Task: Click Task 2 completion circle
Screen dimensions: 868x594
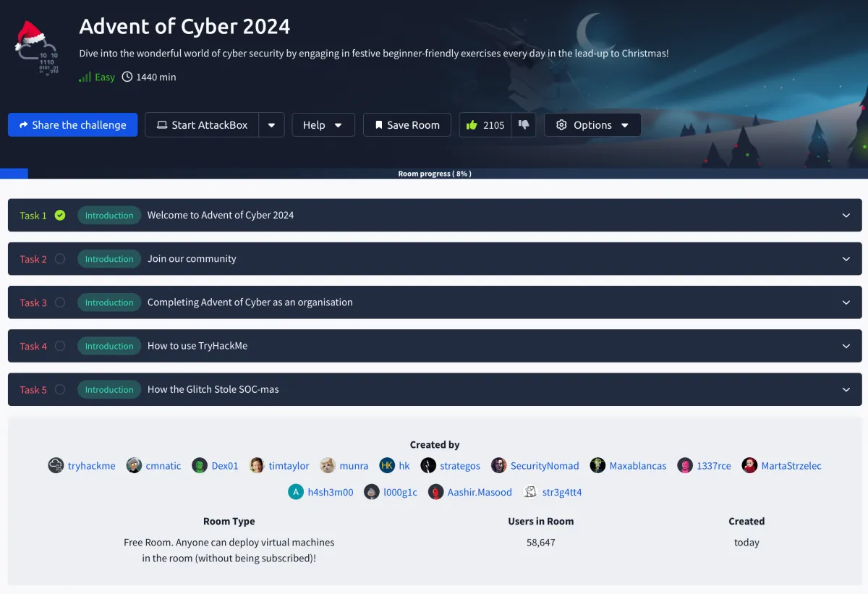Action: coord(60,258)
